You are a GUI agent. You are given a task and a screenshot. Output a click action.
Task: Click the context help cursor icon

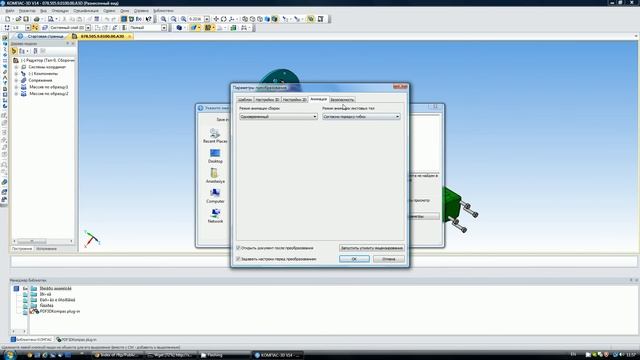click(x=149, y=19)
